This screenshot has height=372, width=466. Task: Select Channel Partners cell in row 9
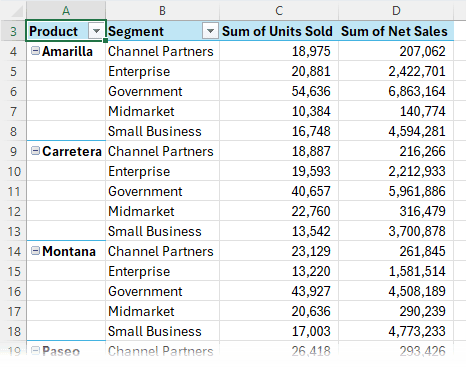[x=162, y=151]
